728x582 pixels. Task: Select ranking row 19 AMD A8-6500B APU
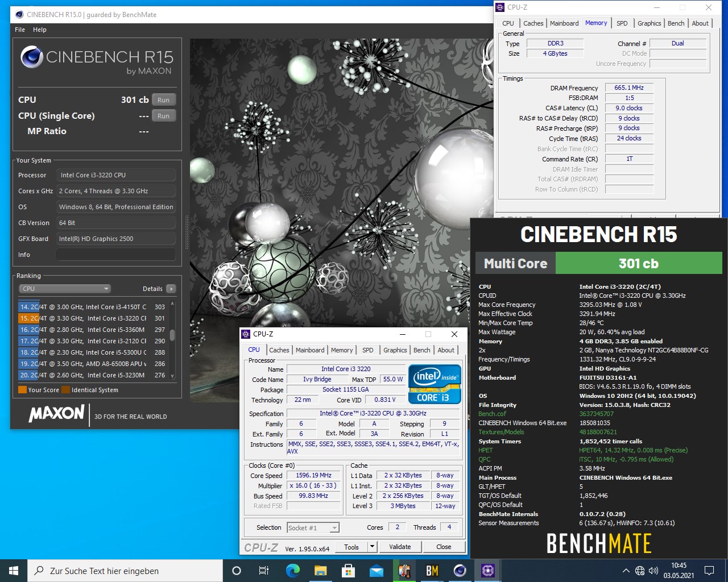coord(92,364)
